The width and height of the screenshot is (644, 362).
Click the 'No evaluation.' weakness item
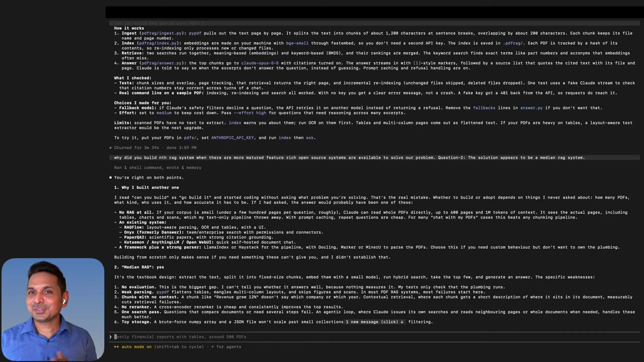139,287
